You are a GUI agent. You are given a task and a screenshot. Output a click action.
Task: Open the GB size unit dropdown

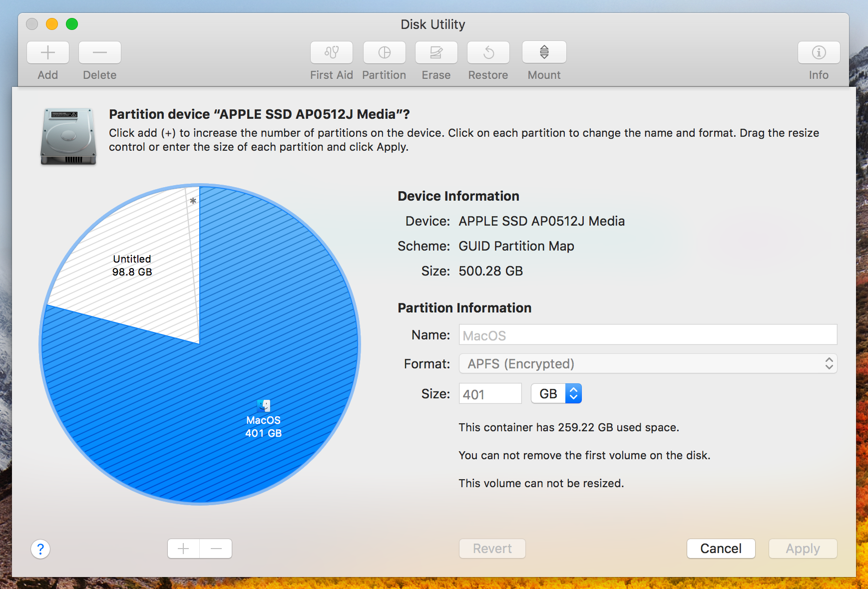click(556, 394)
